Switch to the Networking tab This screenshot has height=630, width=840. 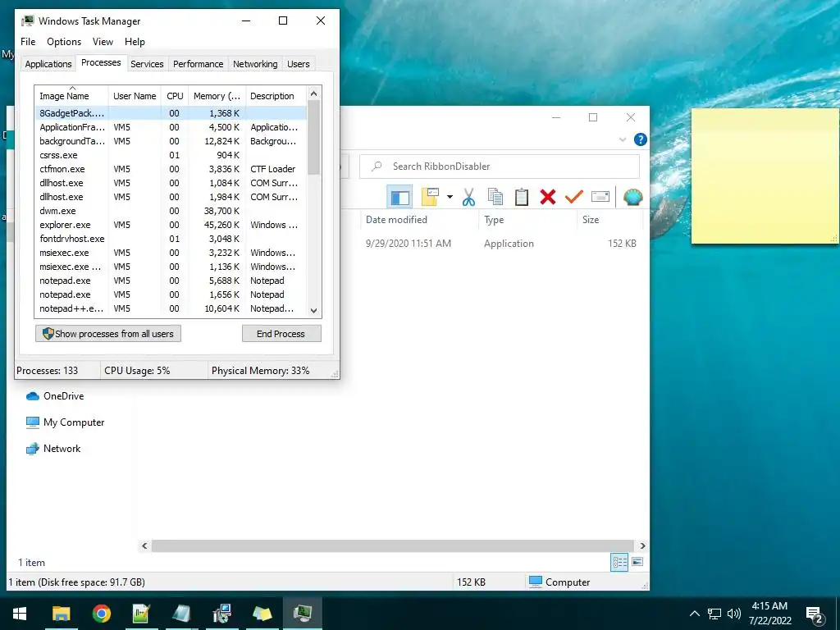click(255, 64)
